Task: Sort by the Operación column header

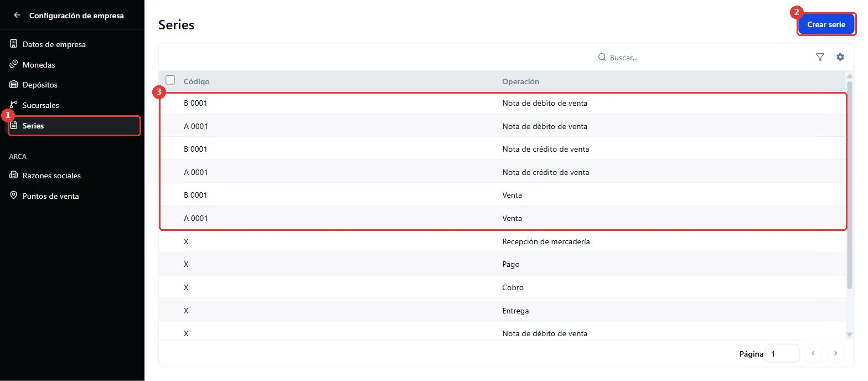Action: point(520,81)
